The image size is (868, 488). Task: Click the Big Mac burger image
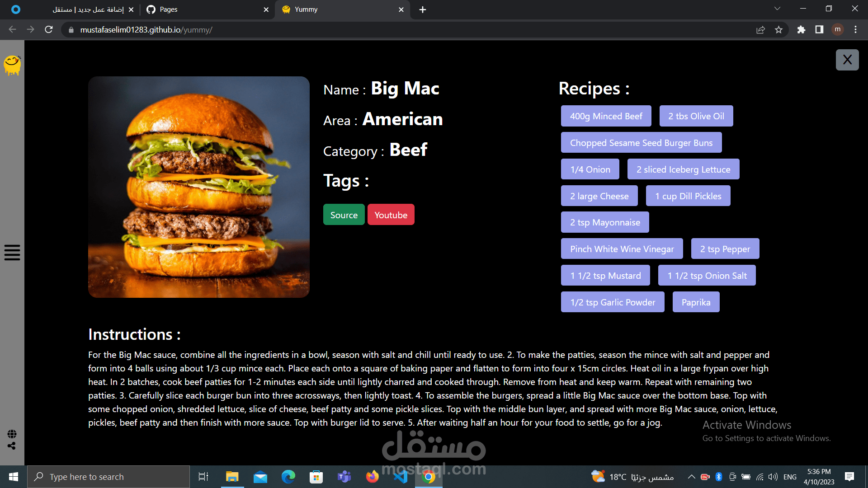tap(199, 187)
